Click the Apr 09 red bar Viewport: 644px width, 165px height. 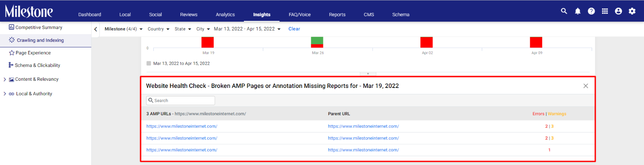[536, 42]
